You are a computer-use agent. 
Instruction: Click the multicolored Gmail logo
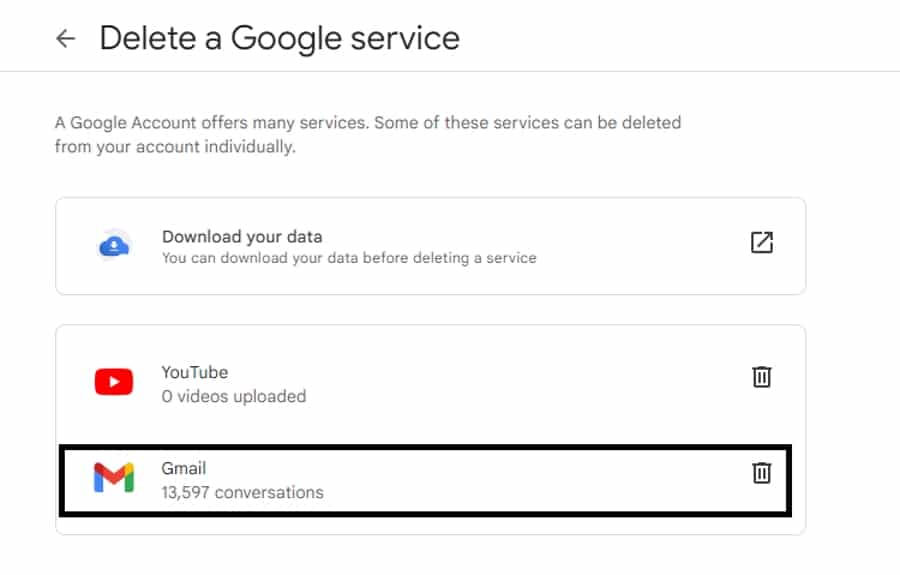click(114, 478)
